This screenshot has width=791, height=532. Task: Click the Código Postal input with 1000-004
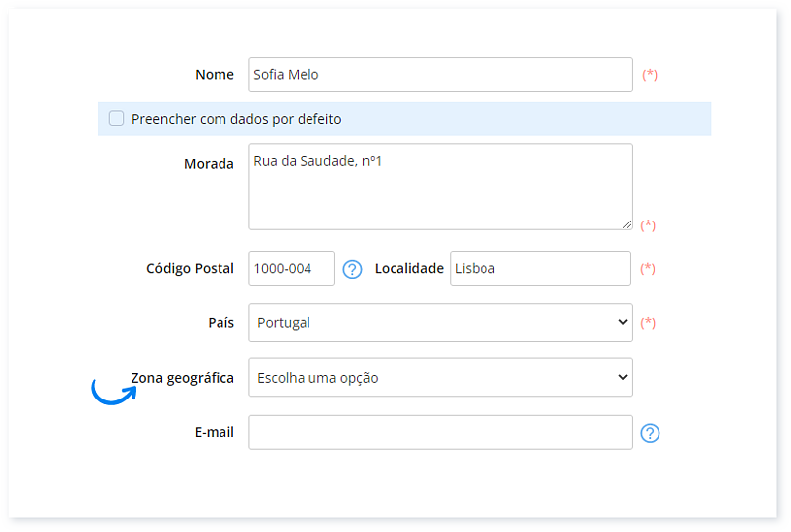pyautogui.click(x=292, y=269)
